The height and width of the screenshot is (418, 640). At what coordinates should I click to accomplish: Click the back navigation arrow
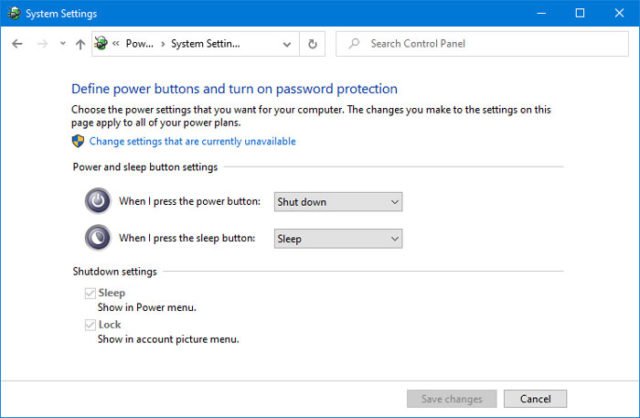click(17, 44)
